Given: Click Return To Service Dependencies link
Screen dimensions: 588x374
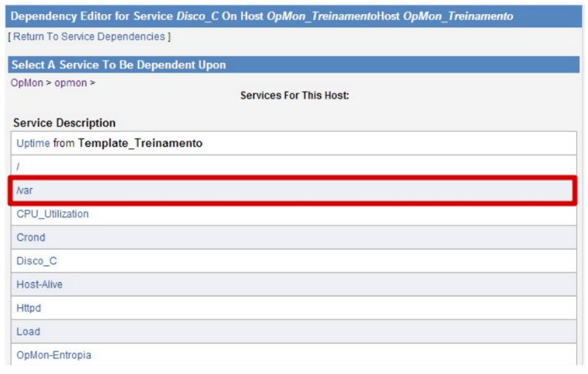Looking at the screenshot, I should 89,36.
